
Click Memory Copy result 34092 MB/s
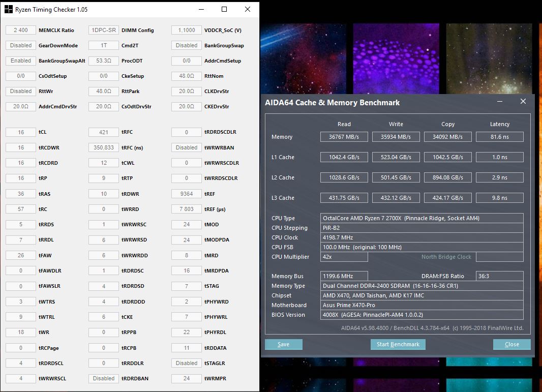(447, 137)
